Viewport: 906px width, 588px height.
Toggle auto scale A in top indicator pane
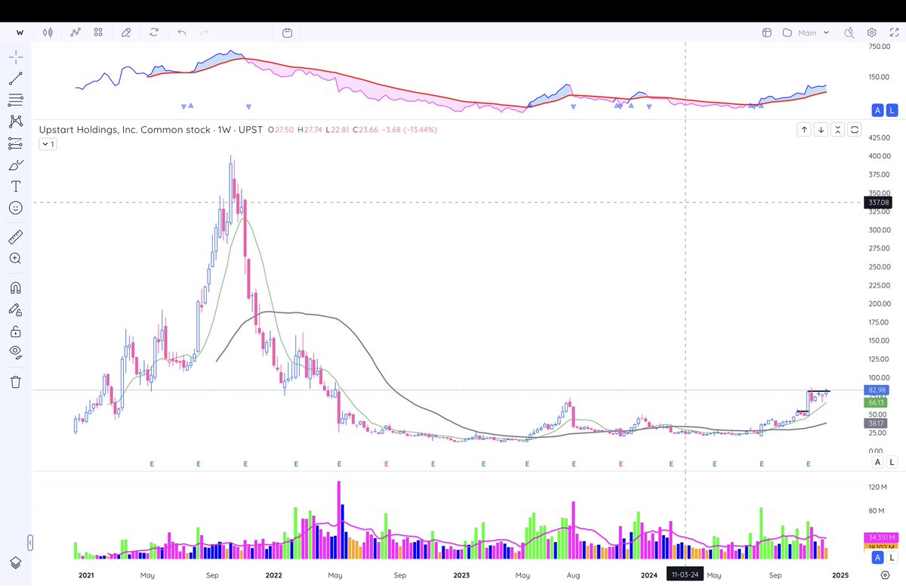pos(877,111)
